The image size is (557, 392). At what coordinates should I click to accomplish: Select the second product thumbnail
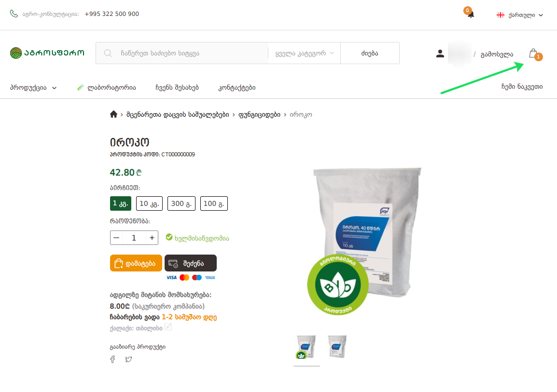pyautogui.click(x=337, y=347)
